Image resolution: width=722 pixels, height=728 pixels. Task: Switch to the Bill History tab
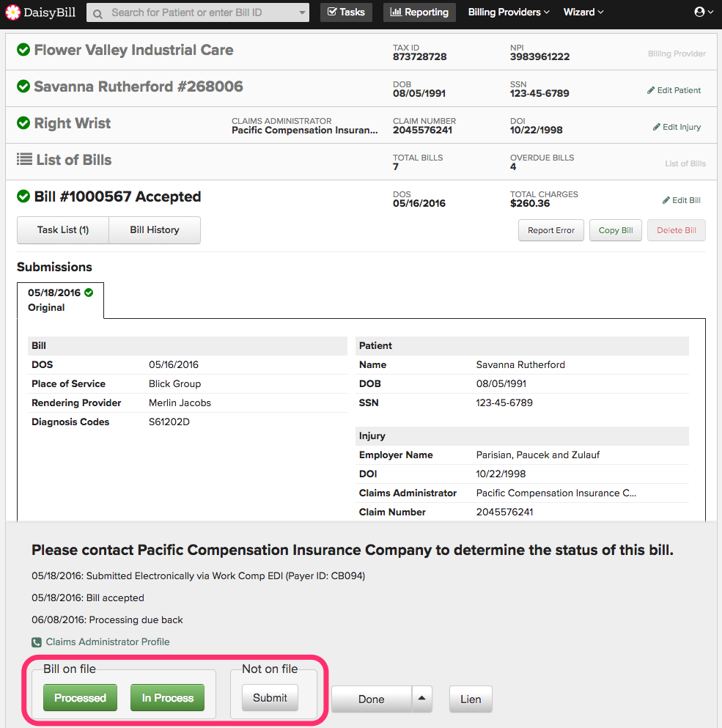coord(155,229)
